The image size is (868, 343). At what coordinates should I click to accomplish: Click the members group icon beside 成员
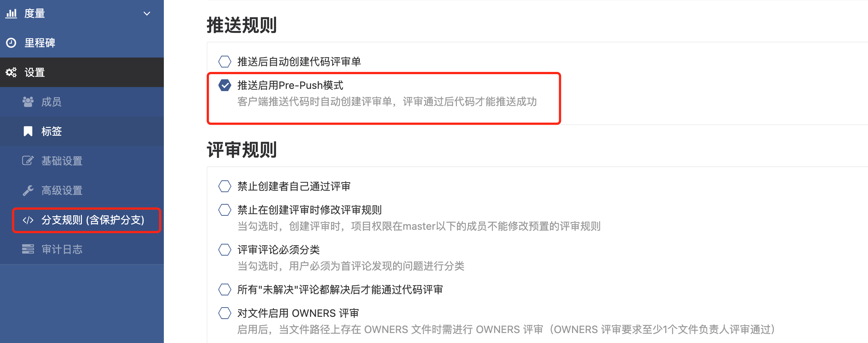coord(28,102)
